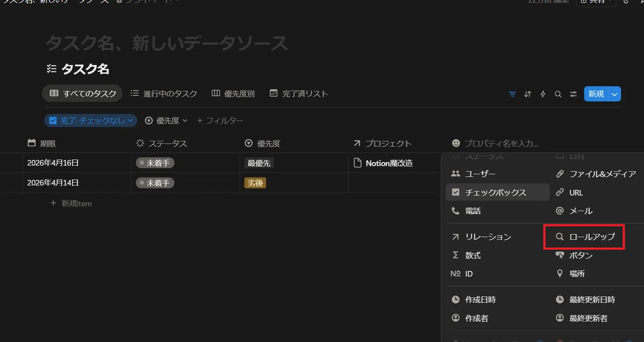Choose ロールアップ property type
The image size is (644, 342).
click(x=597, y=236)
